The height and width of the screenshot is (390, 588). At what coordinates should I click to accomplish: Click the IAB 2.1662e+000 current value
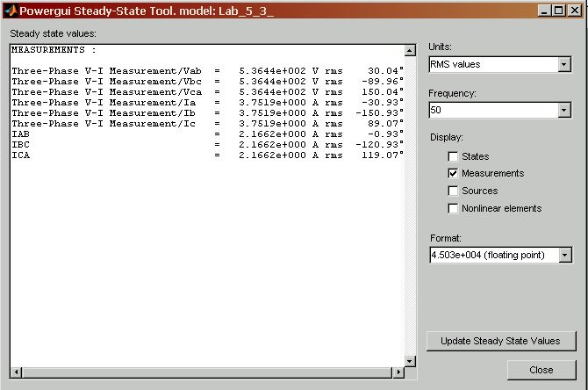click(272, 134)
